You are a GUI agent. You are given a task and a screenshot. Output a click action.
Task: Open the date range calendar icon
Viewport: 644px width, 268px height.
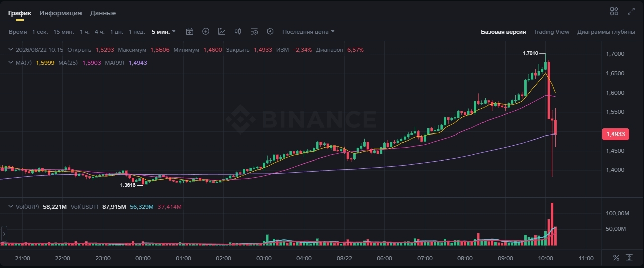coord(190,31)
